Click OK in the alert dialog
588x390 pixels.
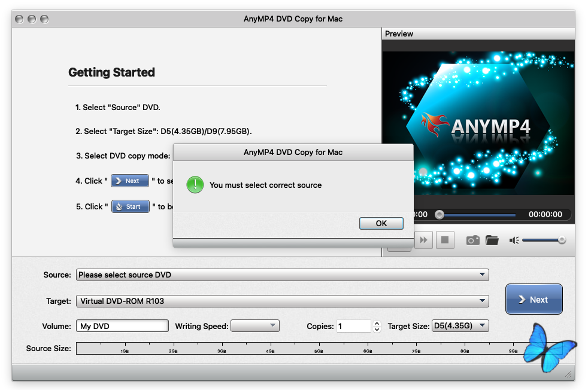click(381, 223)
